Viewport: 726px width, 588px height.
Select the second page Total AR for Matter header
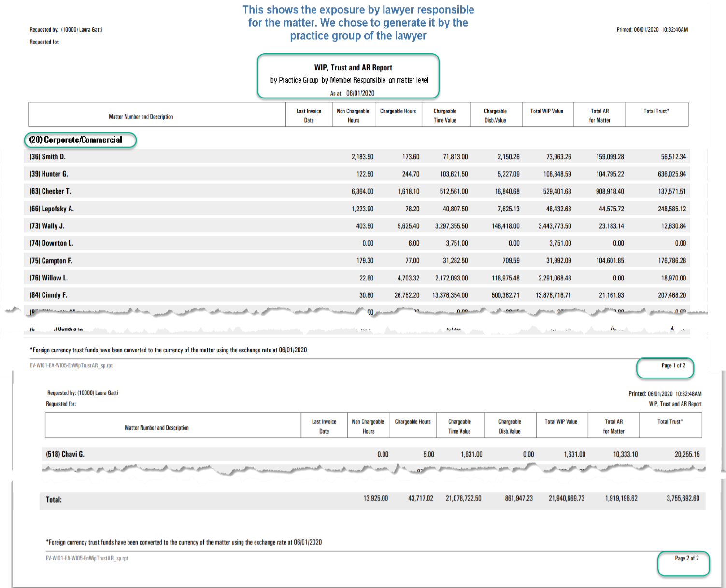coord(613,426)
